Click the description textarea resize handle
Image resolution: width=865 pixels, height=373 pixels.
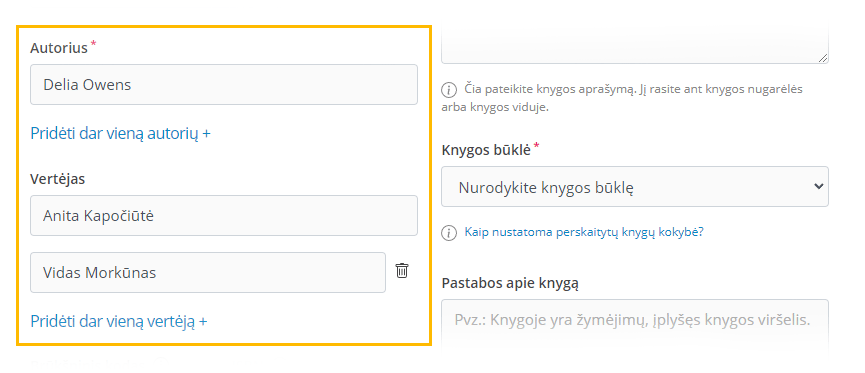(x=823, y=57)
